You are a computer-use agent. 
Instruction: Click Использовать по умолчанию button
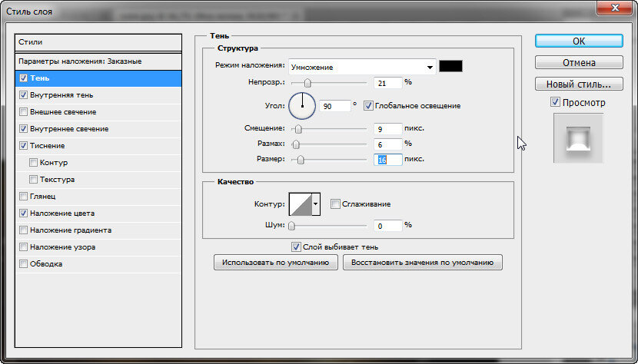tap(275, 263)
